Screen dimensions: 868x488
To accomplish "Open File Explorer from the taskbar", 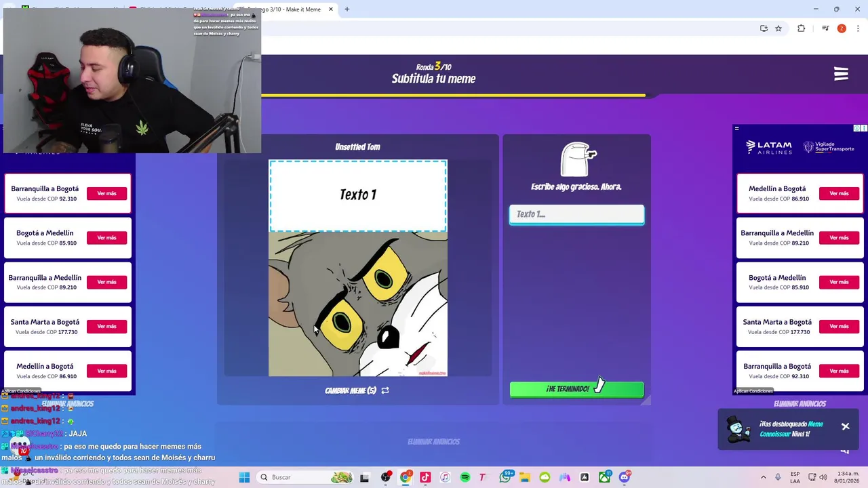I will 525,477.
